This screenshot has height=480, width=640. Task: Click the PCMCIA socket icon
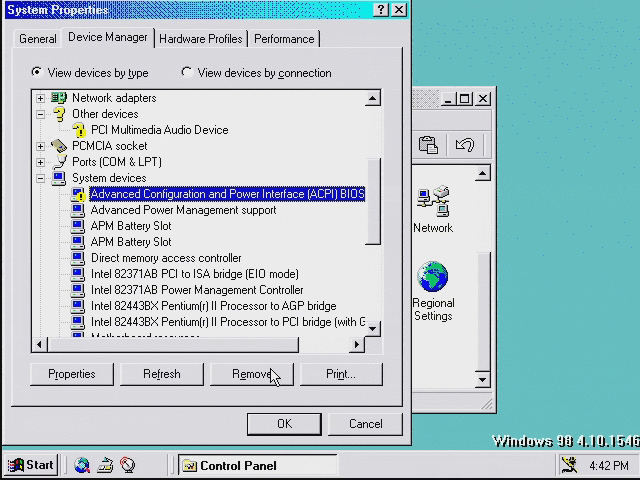(58, 146)
